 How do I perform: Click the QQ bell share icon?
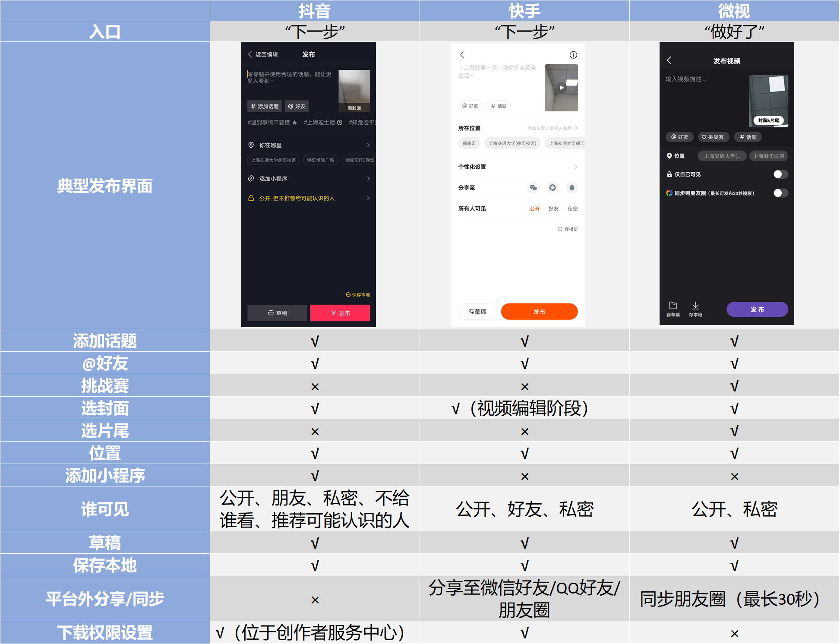(572, 187)
